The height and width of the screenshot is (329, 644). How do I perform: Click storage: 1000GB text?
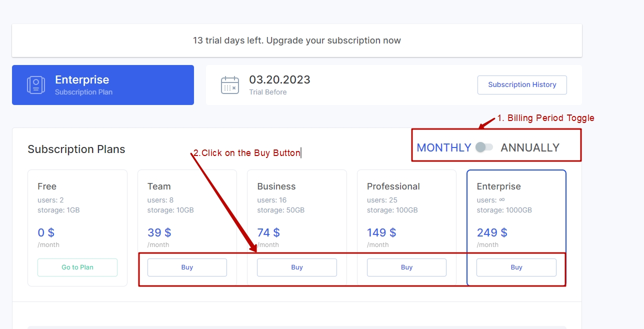504,210
